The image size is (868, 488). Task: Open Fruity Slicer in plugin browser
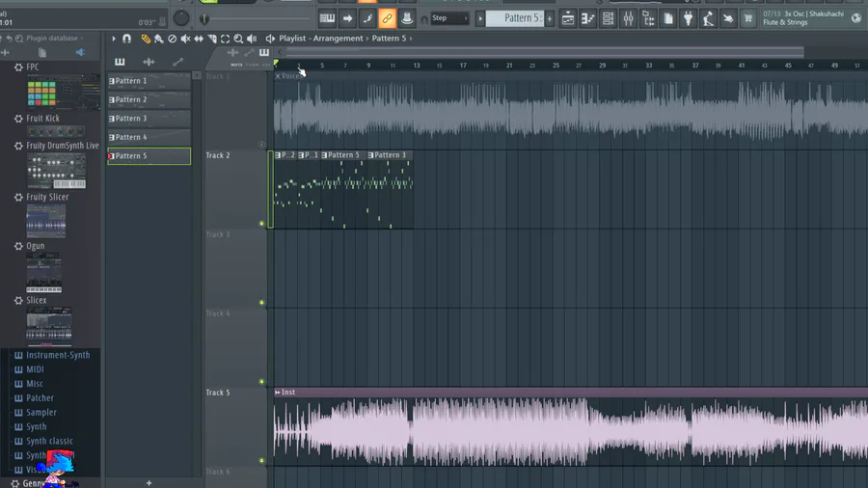tap(47, 197)
